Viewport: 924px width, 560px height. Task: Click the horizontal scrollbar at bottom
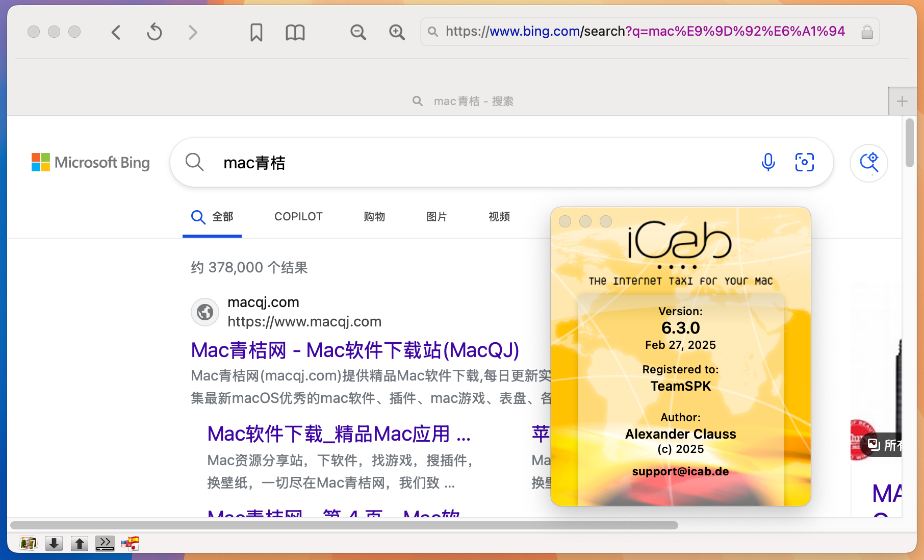(x=344, y=525)
